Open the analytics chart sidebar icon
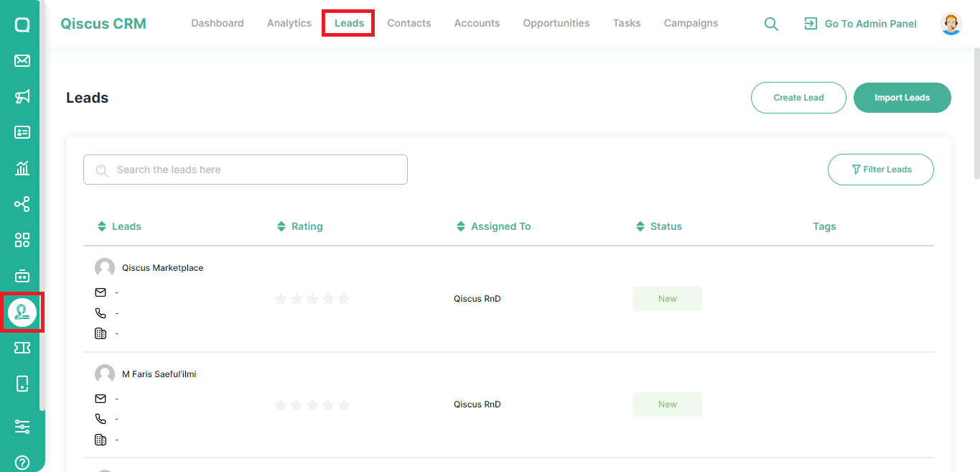Viewport: 980px width, 472px height. tap(22, 168)
